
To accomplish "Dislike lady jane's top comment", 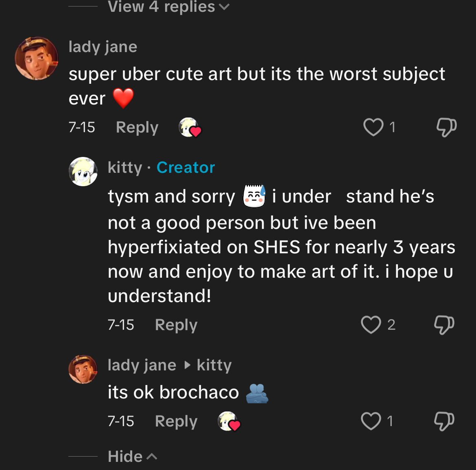I will click(x=446, y=127).
